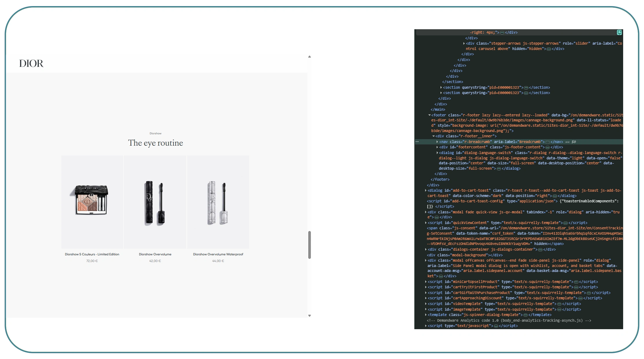This screenshot has height=359, width=644.
Task: Open the Diorshow Overvolume Waterproof product link
Action: pyautogui.click(x=218, y=254)
